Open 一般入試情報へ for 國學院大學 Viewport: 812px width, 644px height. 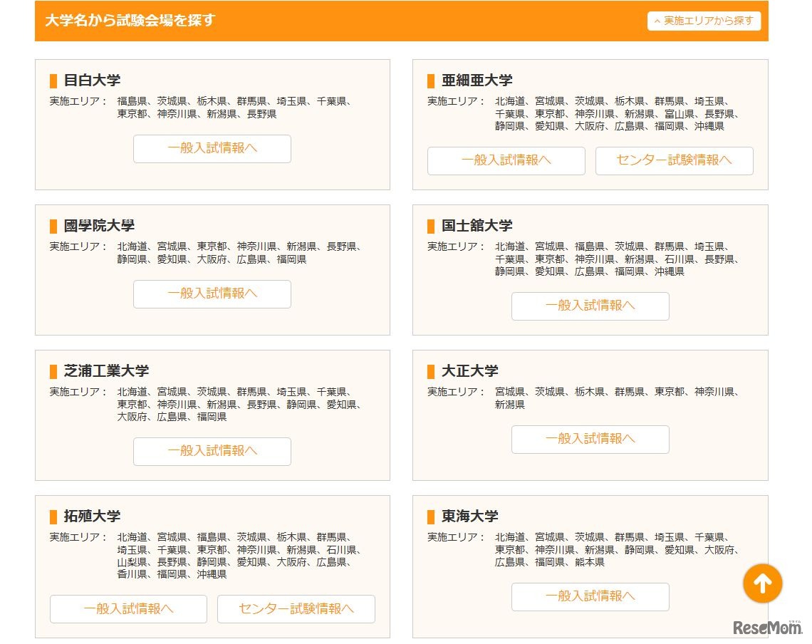pyautogui.click(x=212, y=294)
